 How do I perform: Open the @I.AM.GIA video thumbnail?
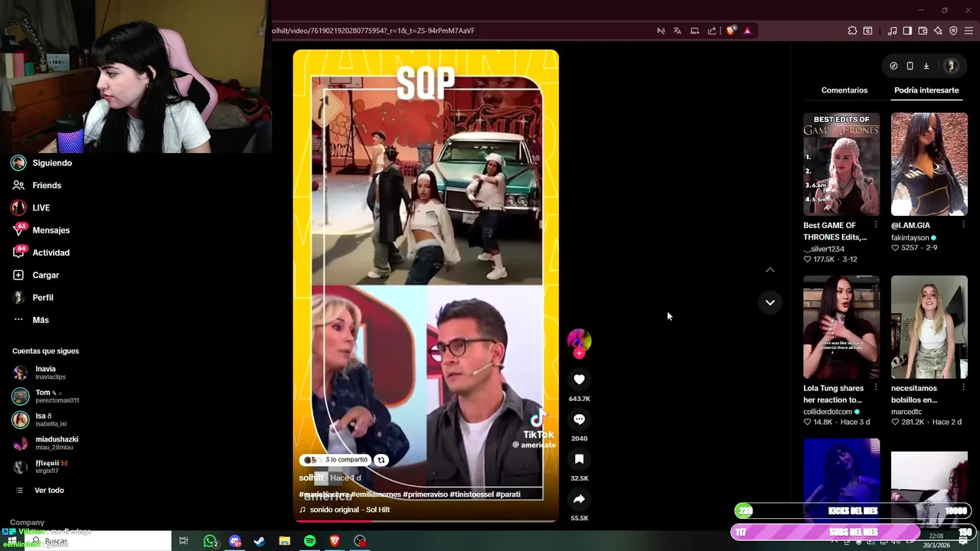tap(929, 165)
